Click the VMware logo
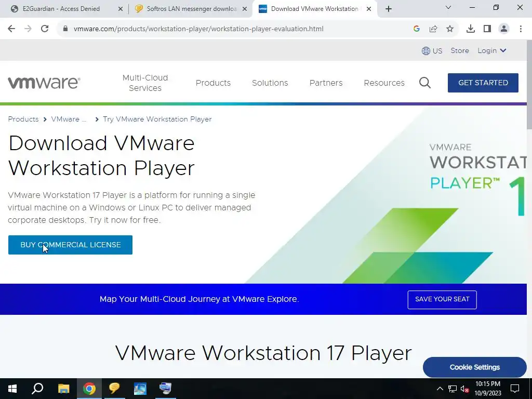 [x=44, y=83]
